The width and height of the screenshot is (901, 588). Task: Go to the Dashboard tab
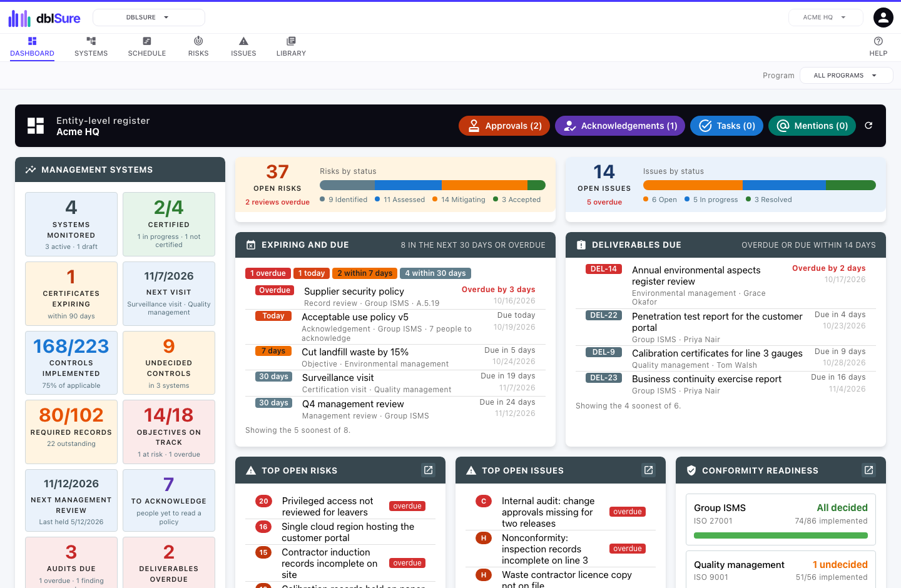click(x=32, y=47)
